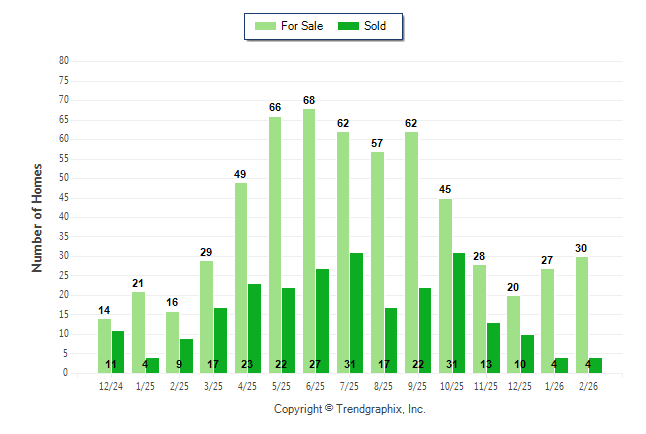Toggle the For Sale legend label
Image resolution: width=646 pixels, height=434 pixels.
[x=302, y=26]
